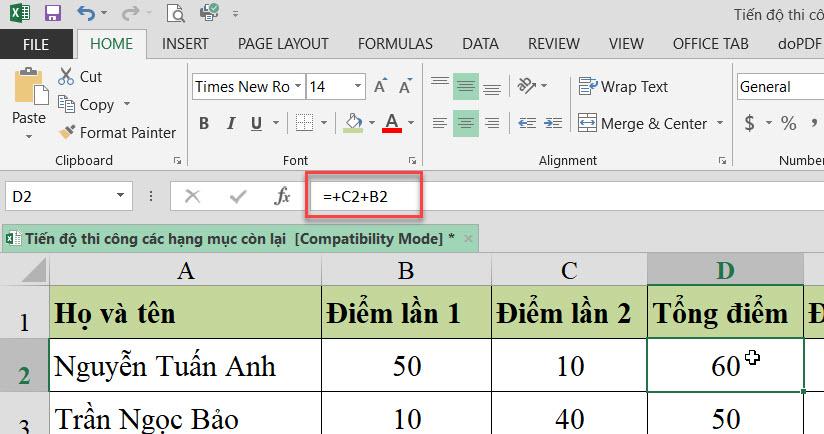Increase the cell indent
The image size is (824, 434).
point(553,123)
